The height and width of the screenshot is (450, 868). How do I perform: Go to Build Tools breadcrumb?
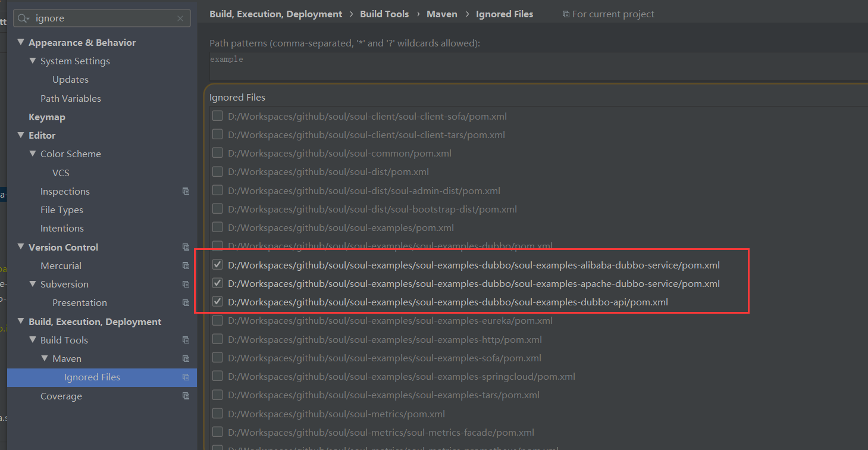coord(384,14)
